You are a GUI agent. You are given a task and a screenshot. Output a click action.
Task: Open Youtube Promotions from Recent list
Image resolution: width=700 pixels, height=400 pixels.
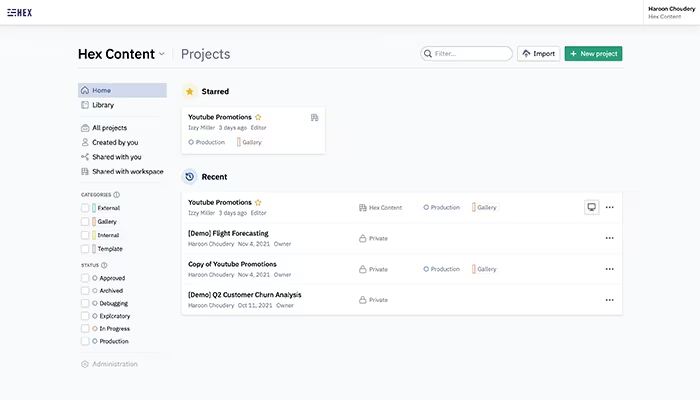(x=220, y=202)
